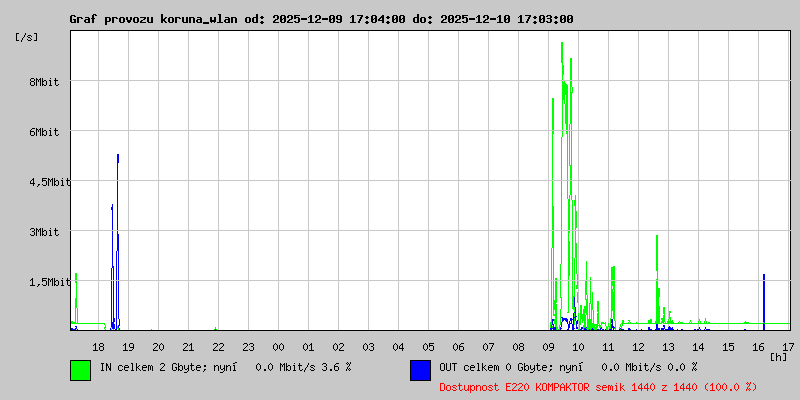Click the red Dostupnost E220 KOMPAKTOR status line
Viewport: 800px width, 400px height.
598,387
